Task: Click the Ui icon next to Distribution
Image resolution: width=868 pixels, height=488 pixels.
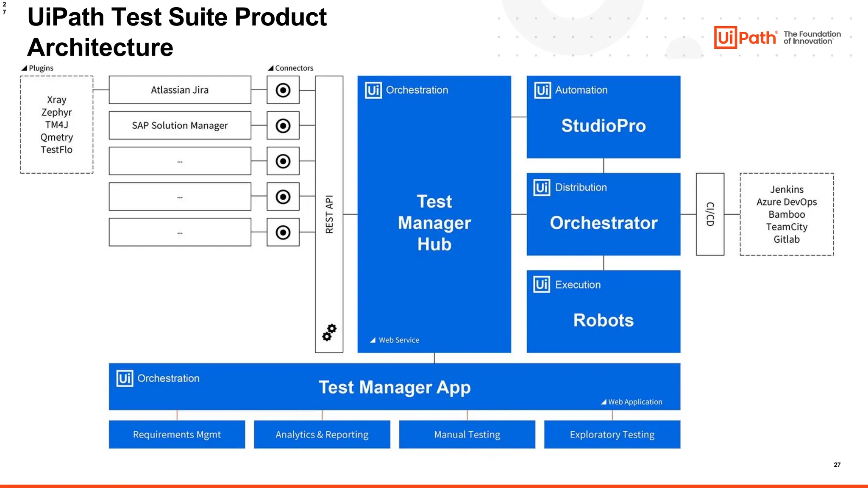Action: (x=542, y=188)
